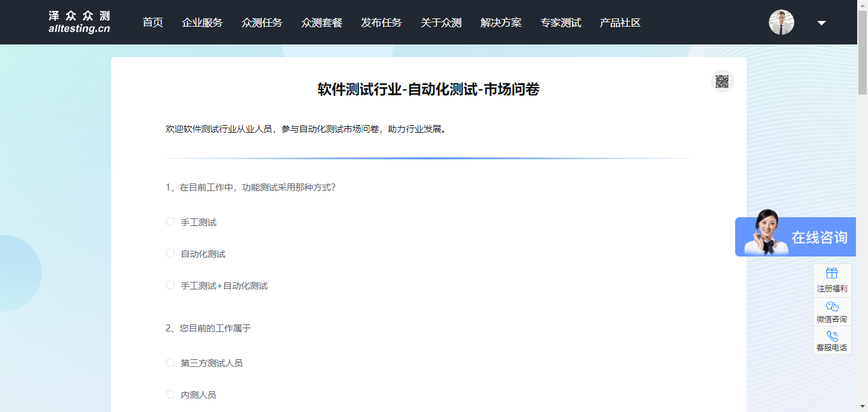Viewport: 868px width, 412px height.
Task: Click the 注册福利 gift icon
Action: (x=832, y=274)
